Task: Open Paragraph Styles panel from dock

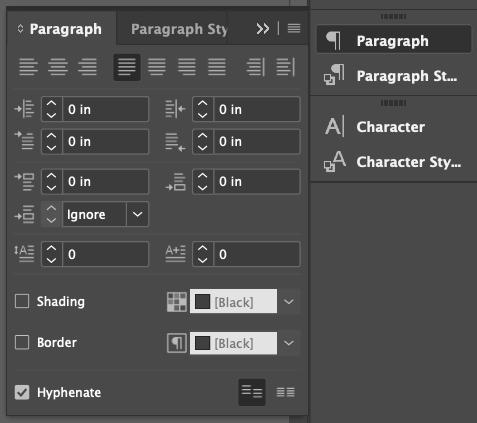Action: click(x=394, y=76)
